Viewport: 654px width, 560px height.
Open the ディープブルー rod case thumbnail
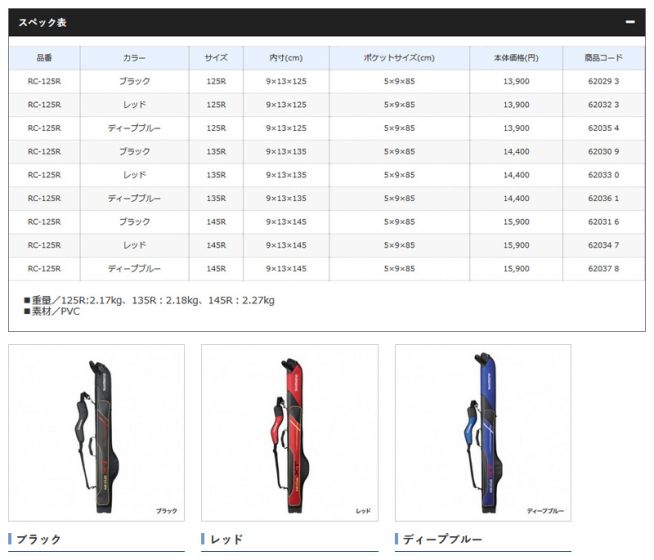click(x=483, y=433)
